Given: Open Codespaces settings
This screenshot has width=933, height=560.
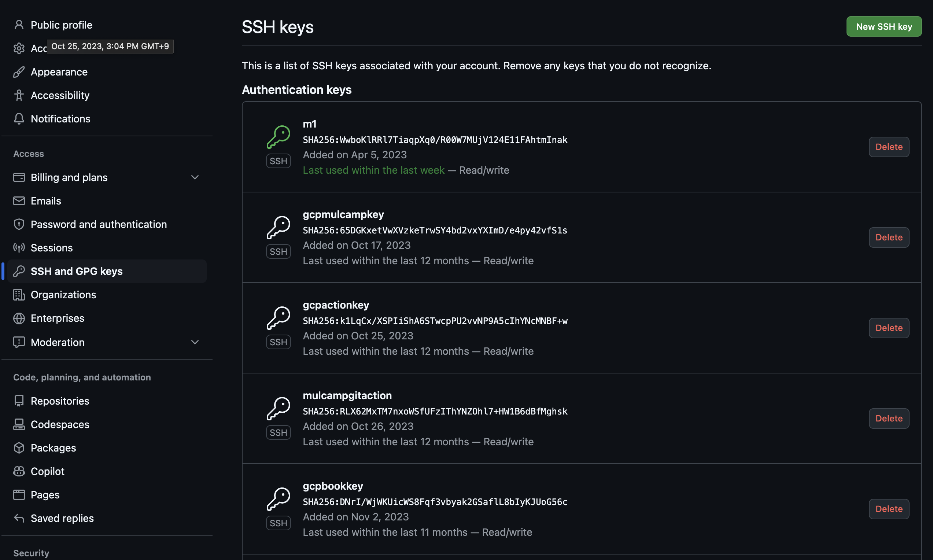Looking at the screenshot, I should click(x=107, y=424).
